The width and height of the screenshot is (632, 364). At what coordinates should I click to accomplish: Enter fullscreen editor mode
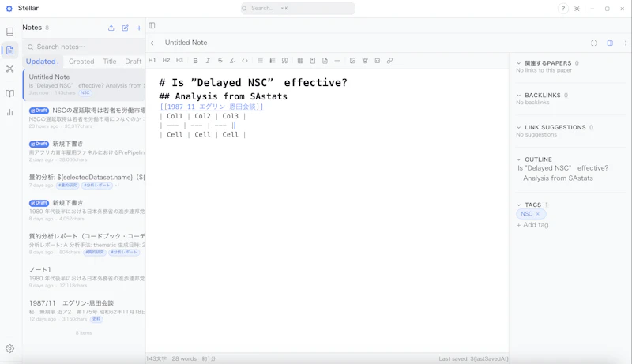pos(594,43)
